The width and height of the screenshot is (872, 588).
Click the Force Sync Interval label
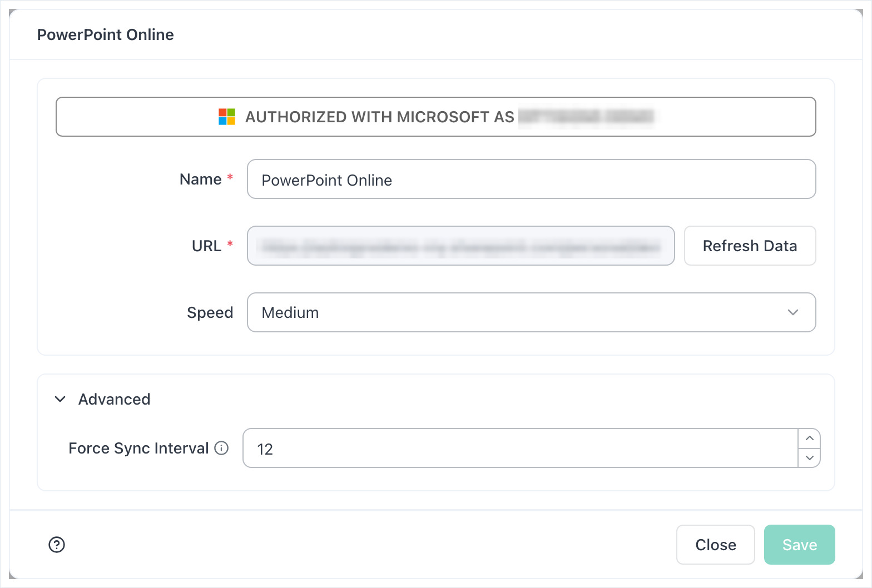pos(138,448)
